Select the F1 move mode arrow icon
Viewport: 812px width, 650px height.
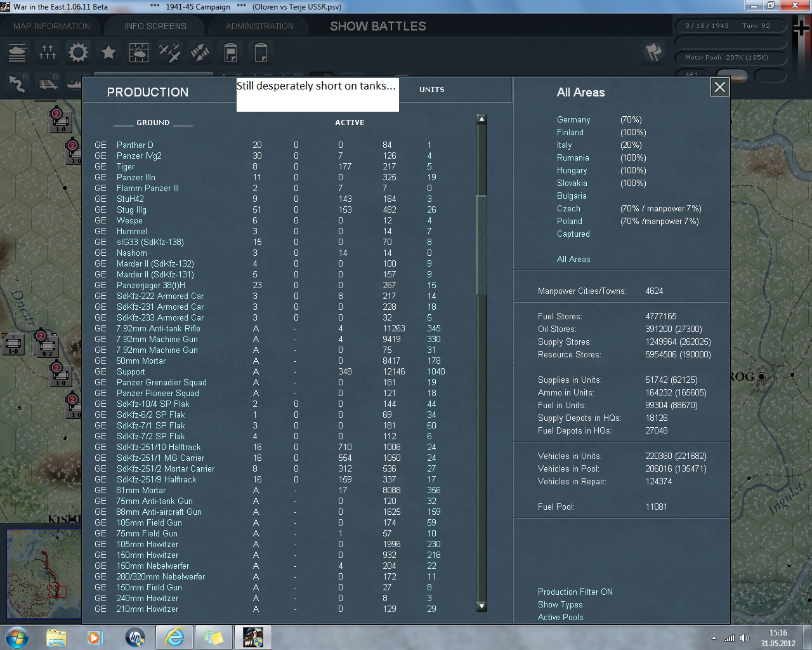click(x=18, y=83)
